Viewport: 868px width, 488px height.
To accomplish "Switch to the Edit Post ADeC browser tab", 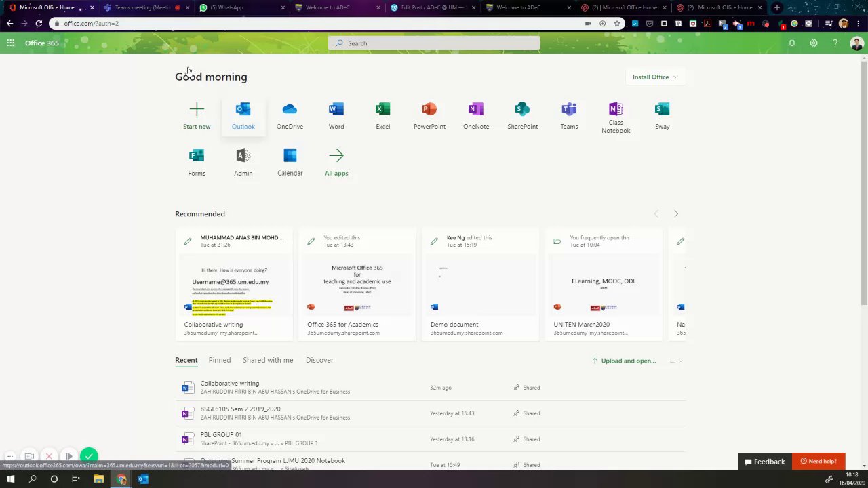I will pyautogui.click(x=433, y=7).
